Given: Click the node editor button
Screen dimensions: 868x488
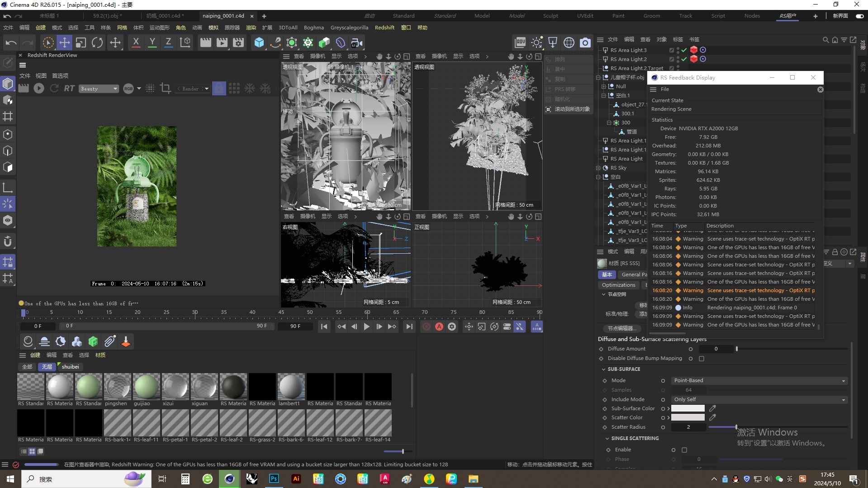Looking at the screenshot, I should pos(623,328).
